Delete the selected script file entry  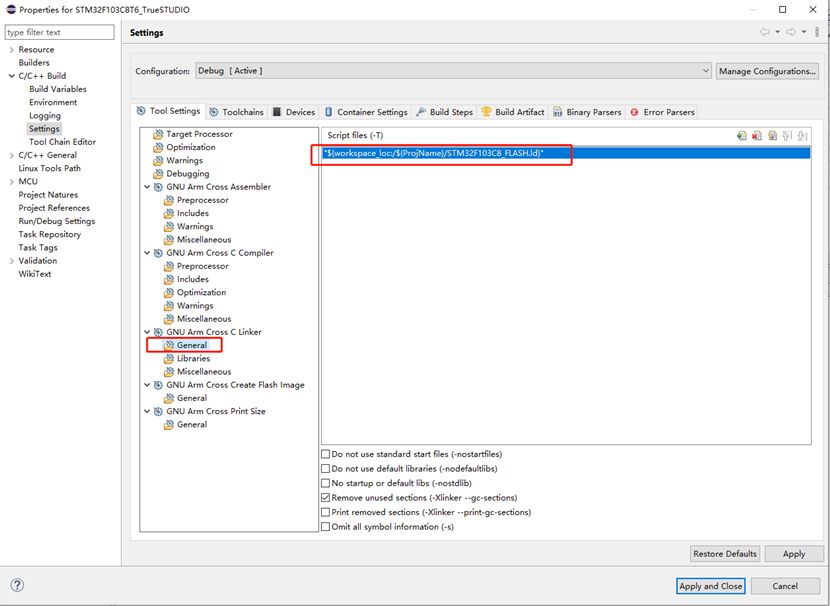757,135
